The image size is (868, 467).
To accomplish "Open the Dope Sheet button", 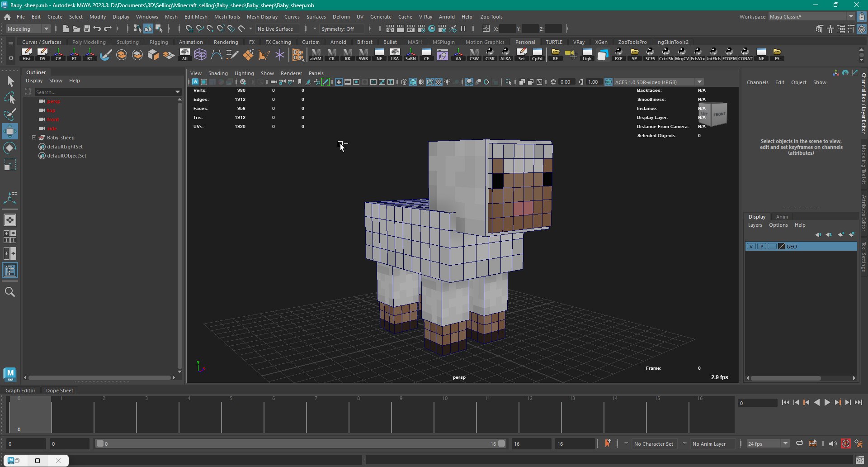I will 59,391.
